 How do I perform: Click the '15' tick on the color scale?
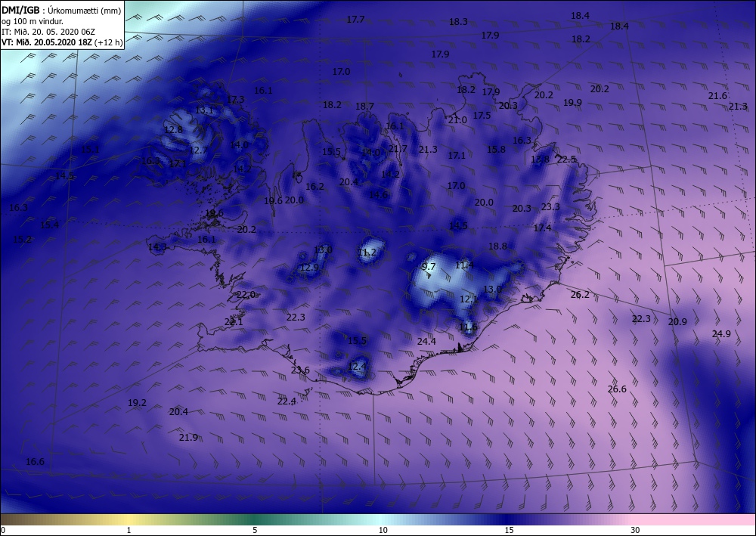coord(509,530)
